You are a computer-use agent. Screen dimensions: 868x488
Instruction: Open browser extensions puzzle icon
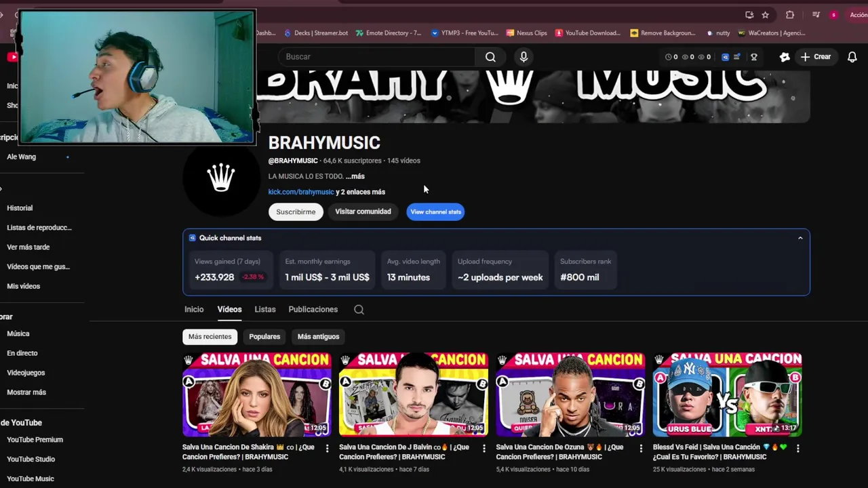pyautogui.click(x=790, y=15)
